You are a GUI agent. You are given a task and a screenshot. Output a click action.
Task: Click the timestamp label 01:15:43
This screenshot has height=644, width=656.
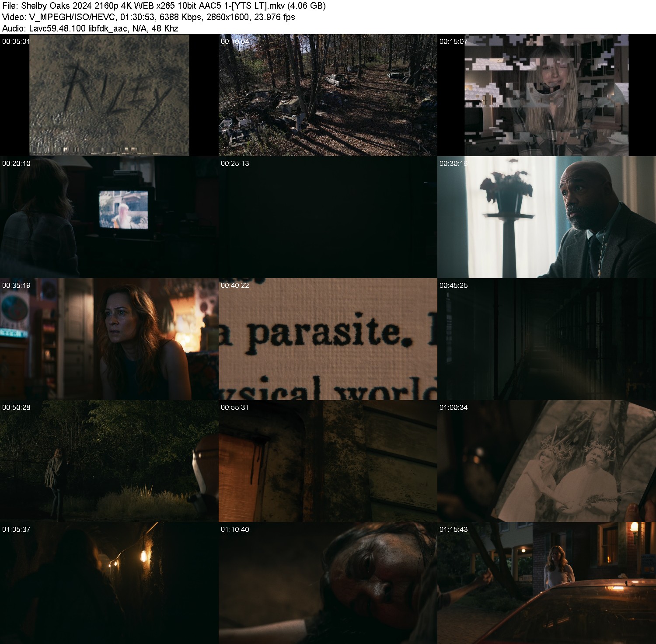(454, 529)
